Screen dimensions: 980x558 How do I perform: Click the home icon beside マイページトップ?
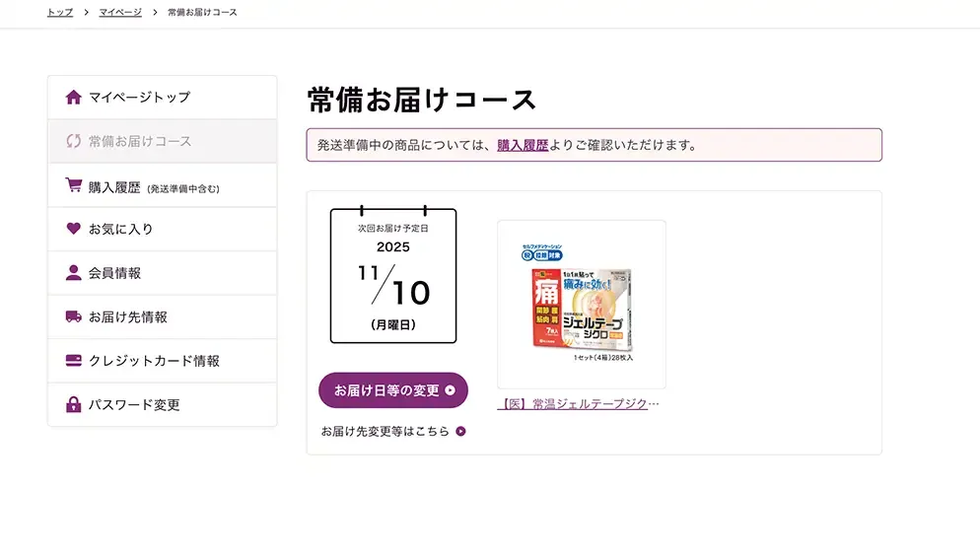coord(73,97)
